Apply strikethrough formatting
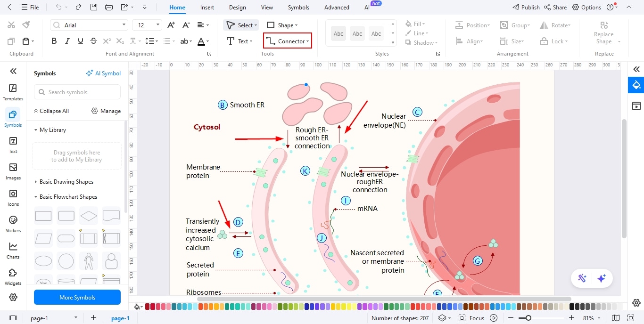 [93, 41]
